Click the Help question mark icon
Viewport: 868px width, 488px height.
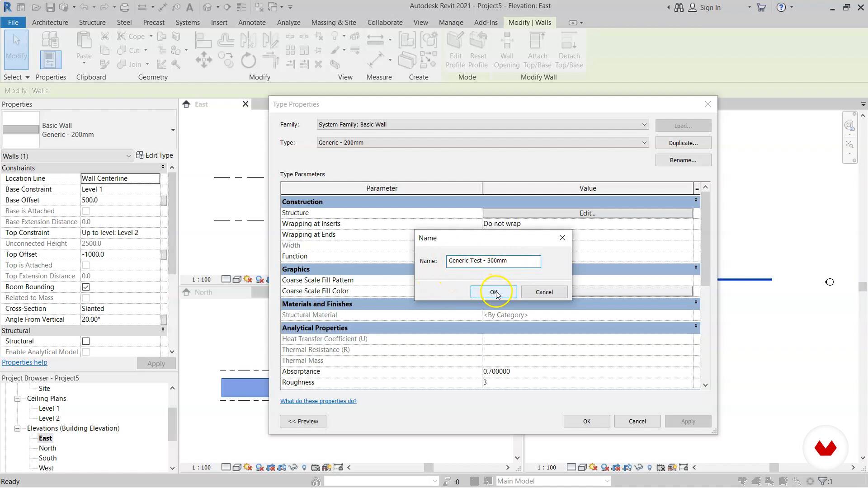point(781,7)
